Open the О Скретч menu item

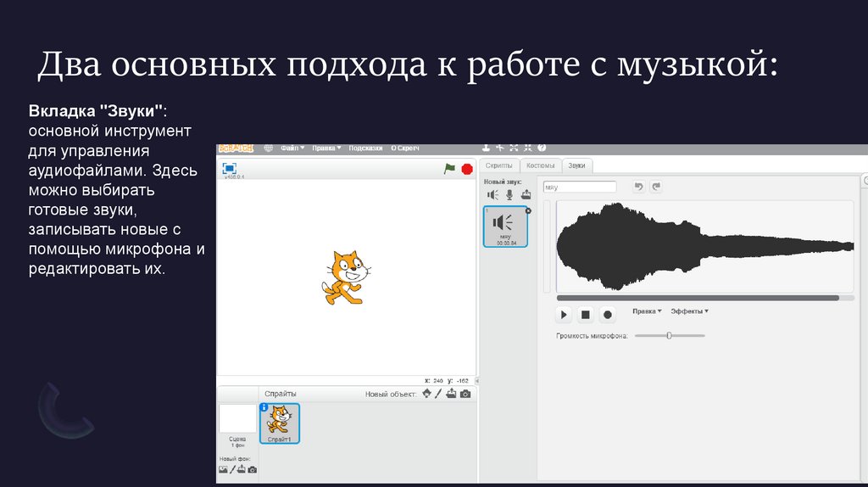404,148
